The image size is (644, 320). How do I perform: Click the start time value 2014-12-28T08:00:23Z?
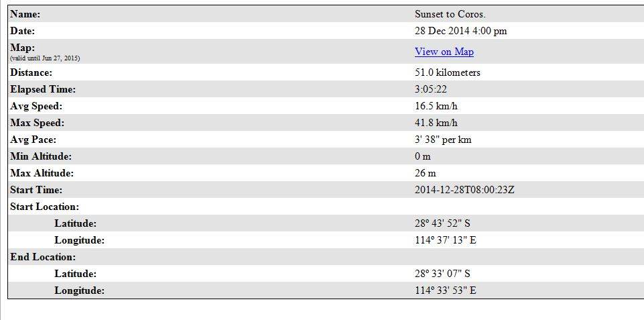tap(464, 190)
